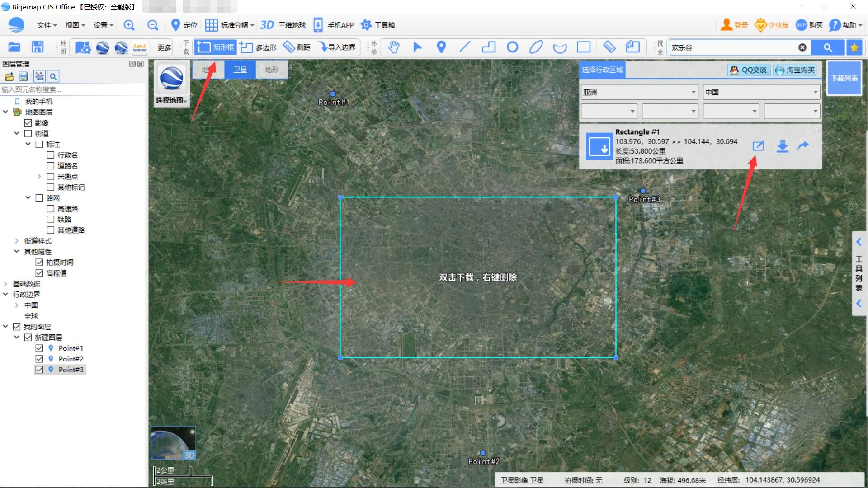868x488 pixels.
Task: Switch to the 地形 map tab
Action: tap(272, 70)
